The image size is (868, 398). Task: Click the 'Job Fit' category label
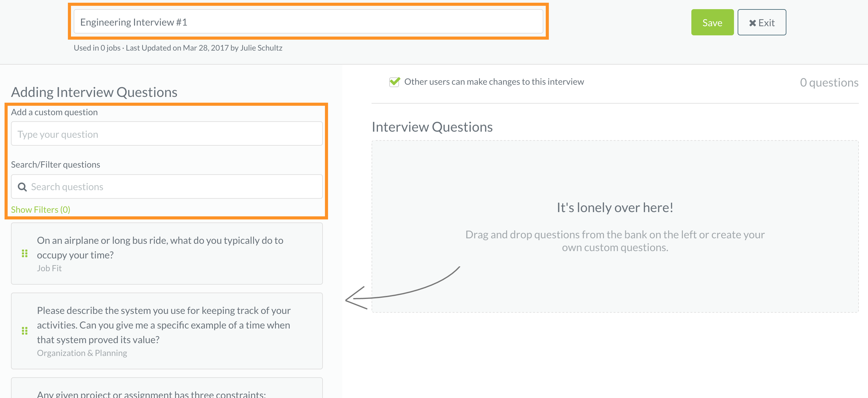(x=49, y=268)
